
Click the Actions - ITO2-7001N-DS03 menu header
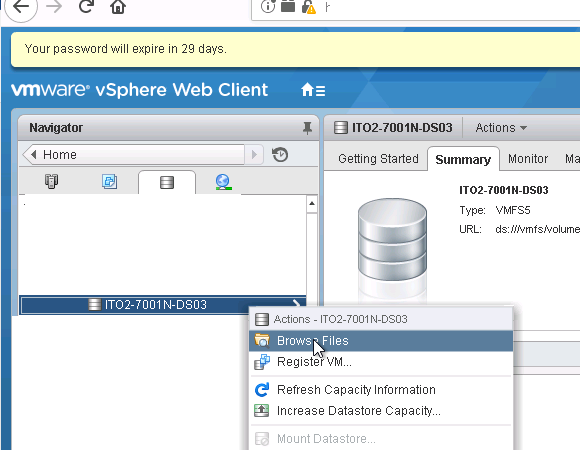(381, 319)
